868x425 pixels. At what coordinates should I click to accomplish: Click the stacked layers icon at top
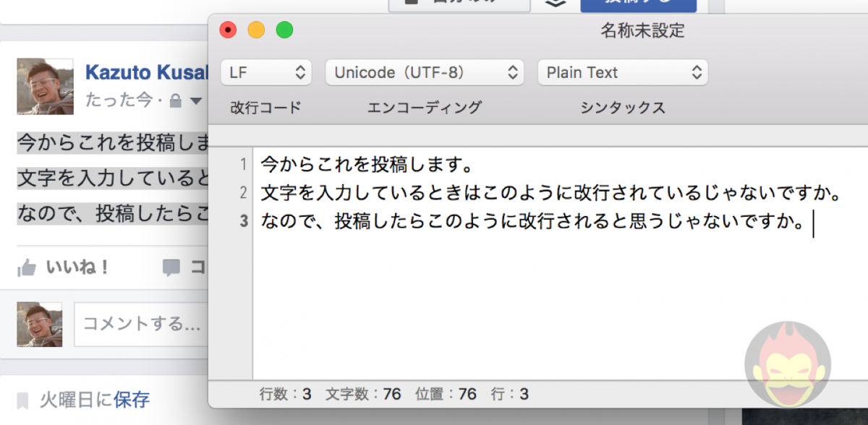(555, 3)
